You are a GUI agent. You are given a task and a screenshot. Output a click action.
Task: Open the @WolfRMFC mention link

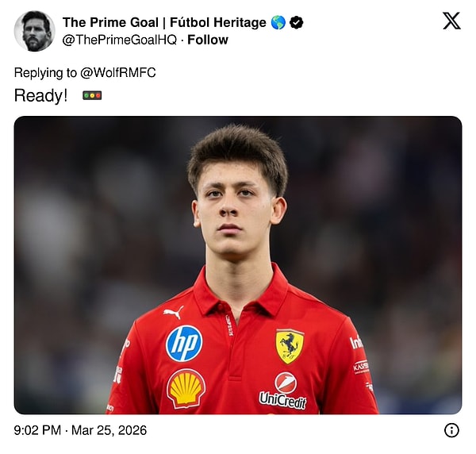pos(117,73)
